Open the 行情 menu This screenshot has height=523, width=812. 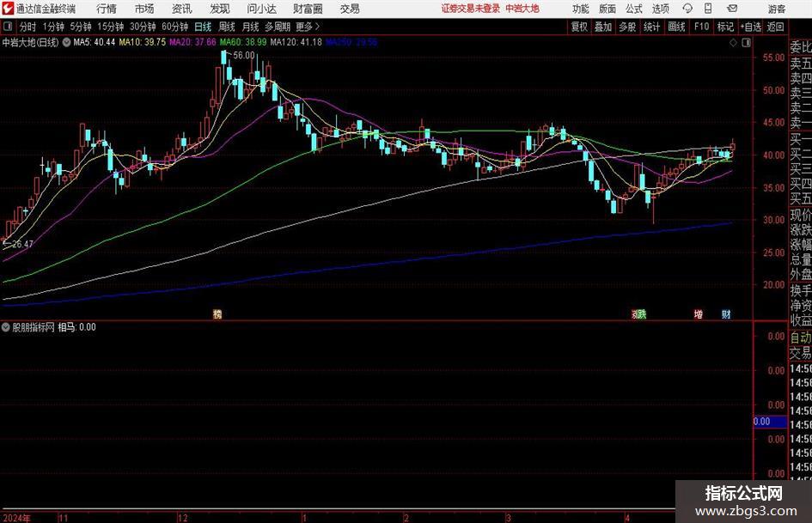point(107,9)
